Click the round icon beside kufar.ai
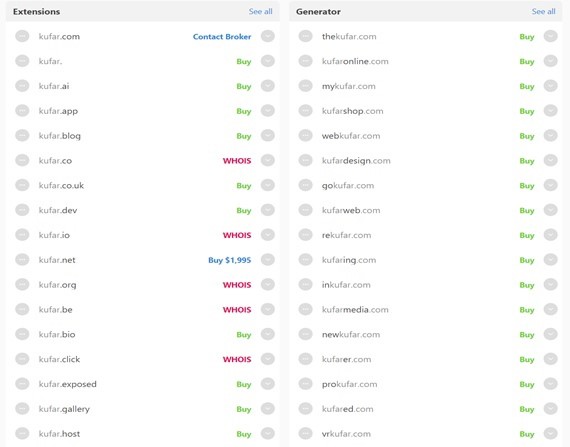 point(22,86)
